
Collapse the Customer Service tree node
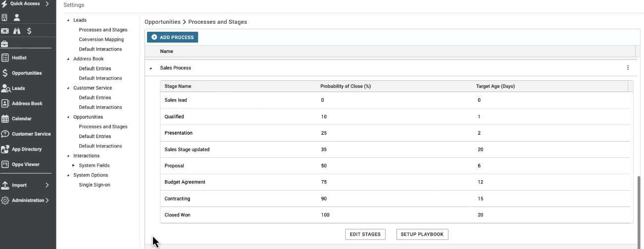point(68,88)
